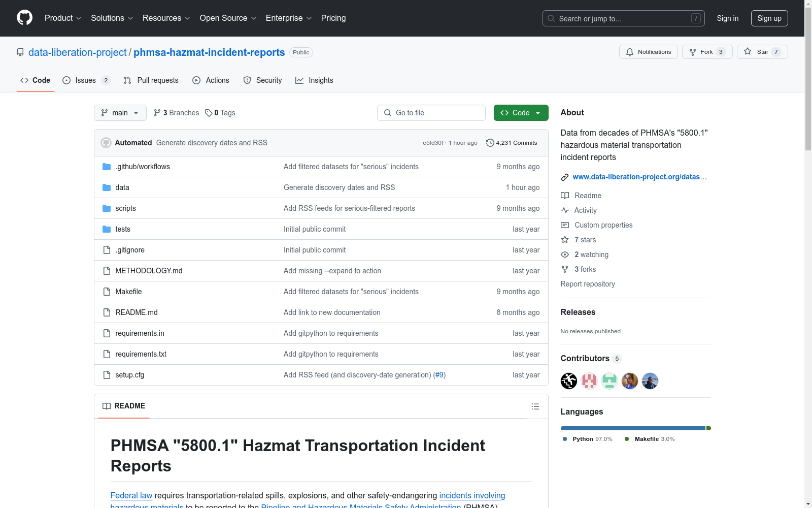Click the requirements.in file icon
Screen dimensions: 812x508
tap(107, 333)
